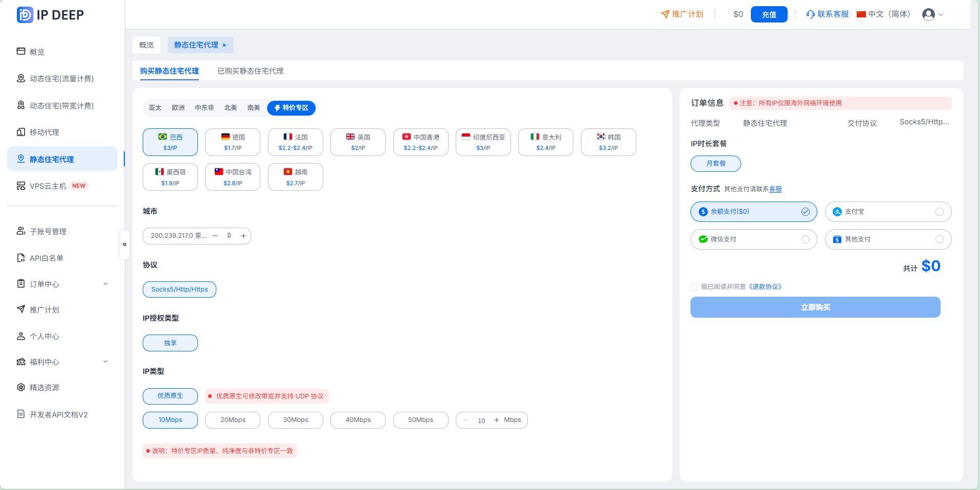This screenshot has height=490, width=980.
Task: Select 支付宝 payment option
Action: click(x=888, y=212)
